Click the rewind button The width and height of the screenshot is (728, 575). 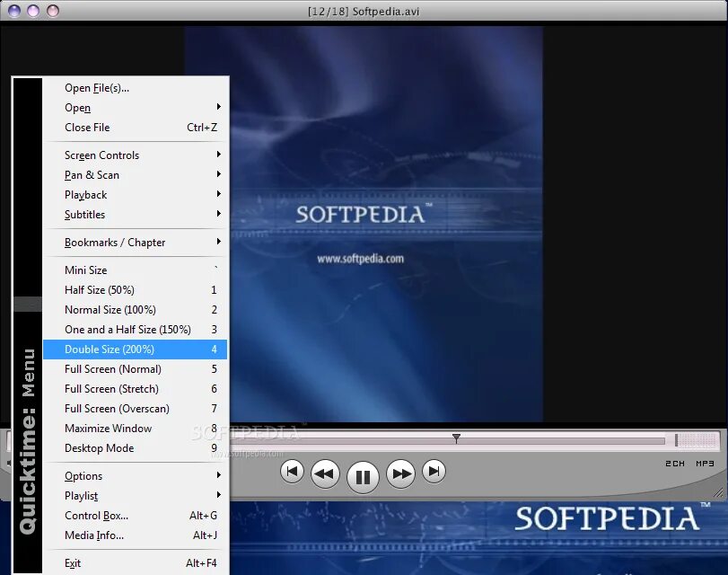[325, 473]
